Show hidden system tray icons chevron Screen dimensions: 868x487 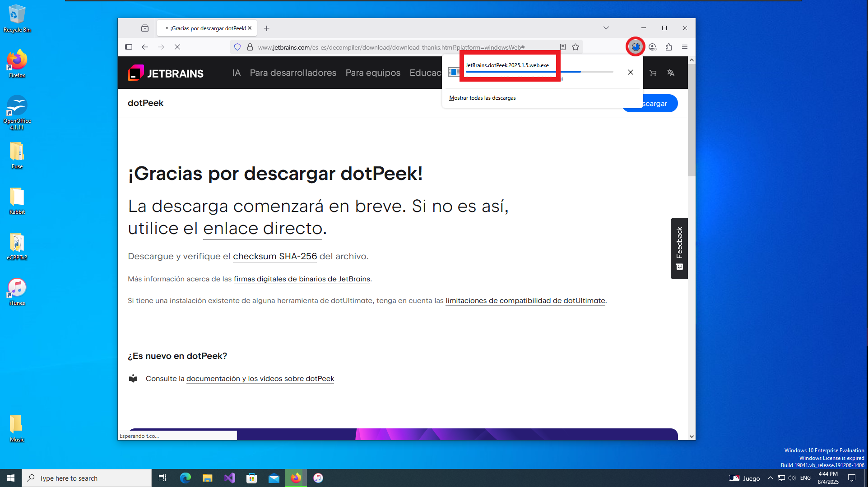(771, 478)
